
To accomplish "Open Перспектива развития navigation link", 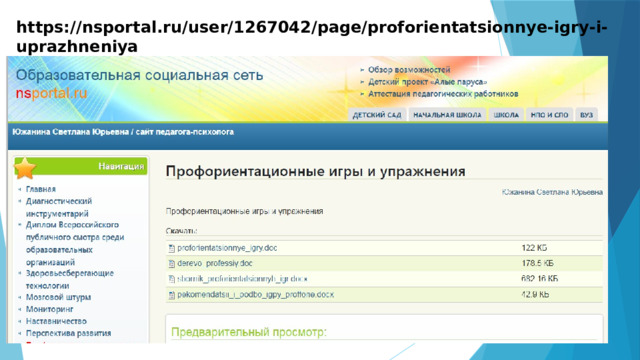I will click(x=68, y=333).
